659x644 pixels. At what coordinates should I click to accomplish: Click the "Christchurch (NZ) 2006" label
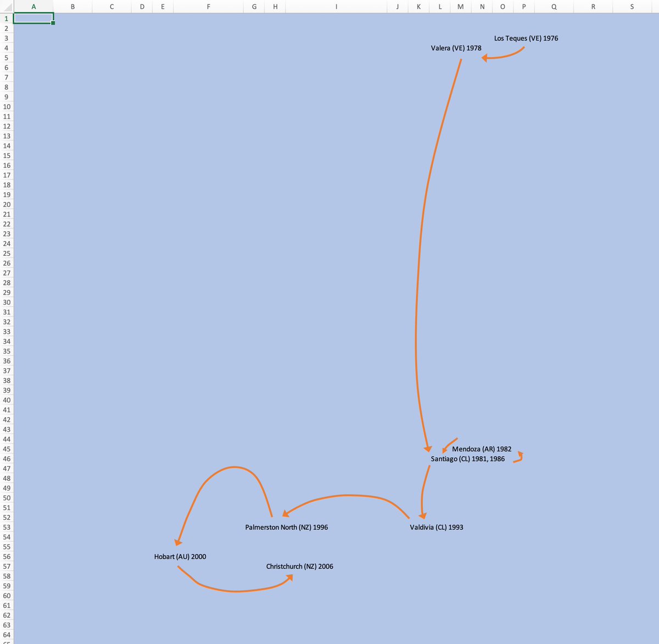(299, 567)
